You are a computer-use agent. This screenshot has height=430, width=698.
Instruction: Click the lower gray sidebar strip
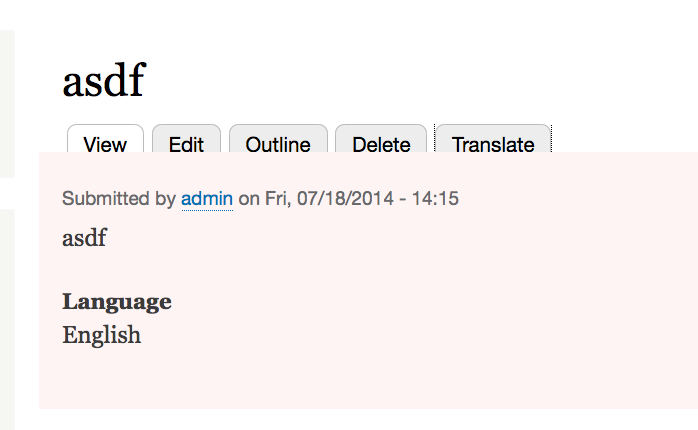click(6, 320)
